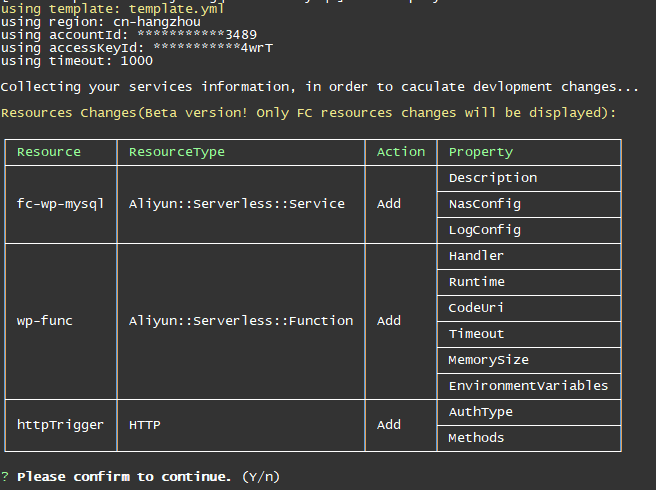Click the Action column header
656x490 pixels.
click(x=400, y=152)
